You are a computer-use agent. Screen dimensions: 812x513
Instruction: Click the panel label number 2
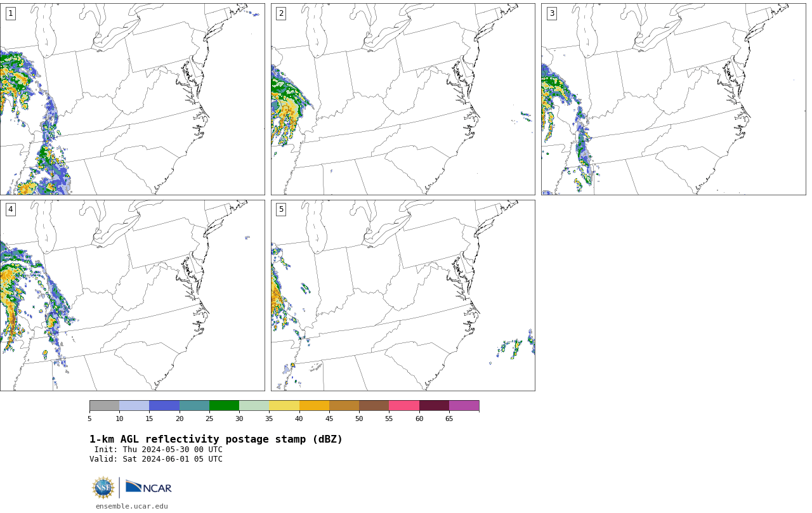coord(280,13)
